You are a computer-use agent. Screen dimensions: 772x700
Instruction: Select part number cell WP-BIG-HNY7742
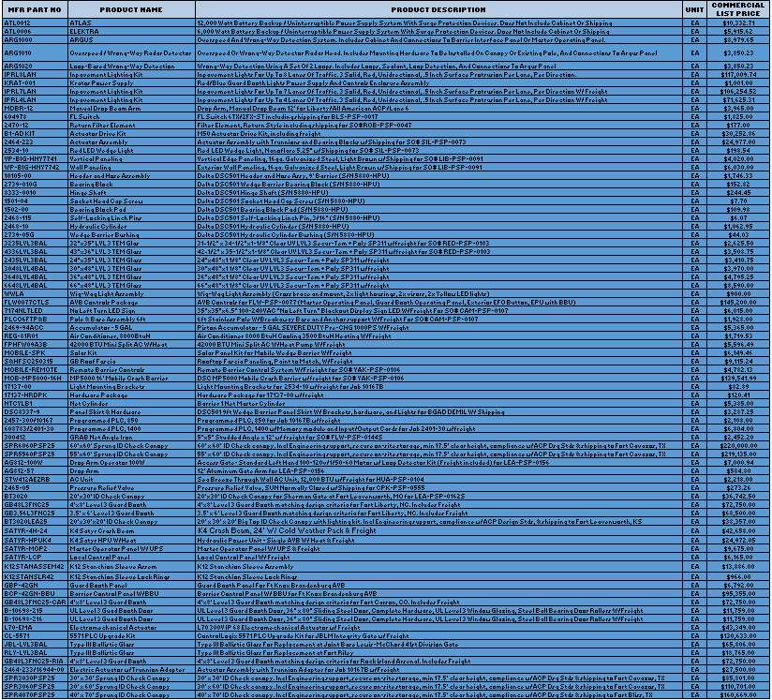(x=35, y=168)
